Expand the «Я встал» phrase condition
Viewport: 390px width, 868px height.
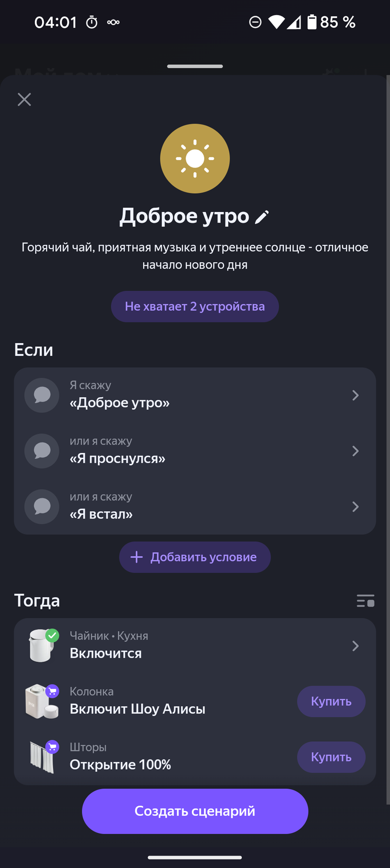355,506
